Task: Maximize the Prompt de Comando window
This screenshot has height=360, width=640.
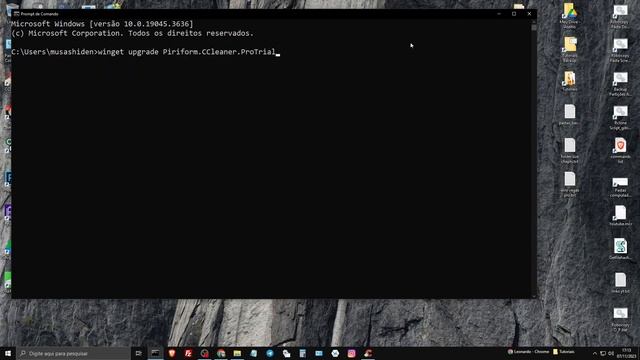Action: [514, 13]
